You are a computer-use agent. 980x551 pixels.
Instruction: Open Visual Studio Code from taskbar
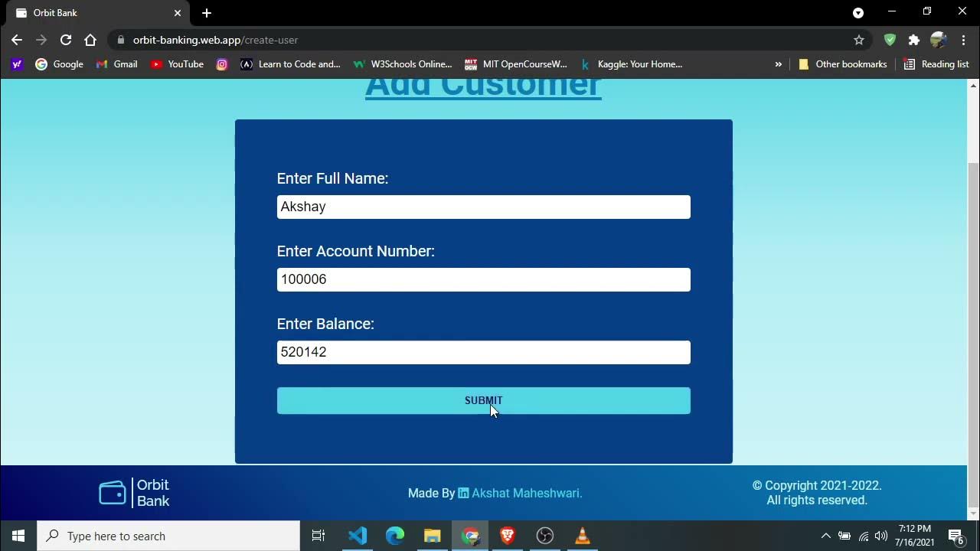357,536
